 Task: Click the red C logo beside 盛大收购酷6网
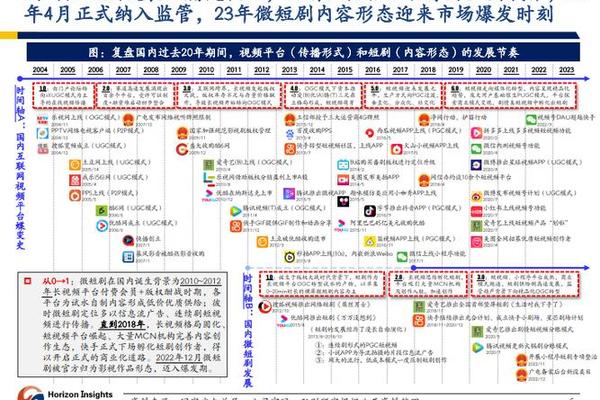pyautogui.click(x=182, y=149)
